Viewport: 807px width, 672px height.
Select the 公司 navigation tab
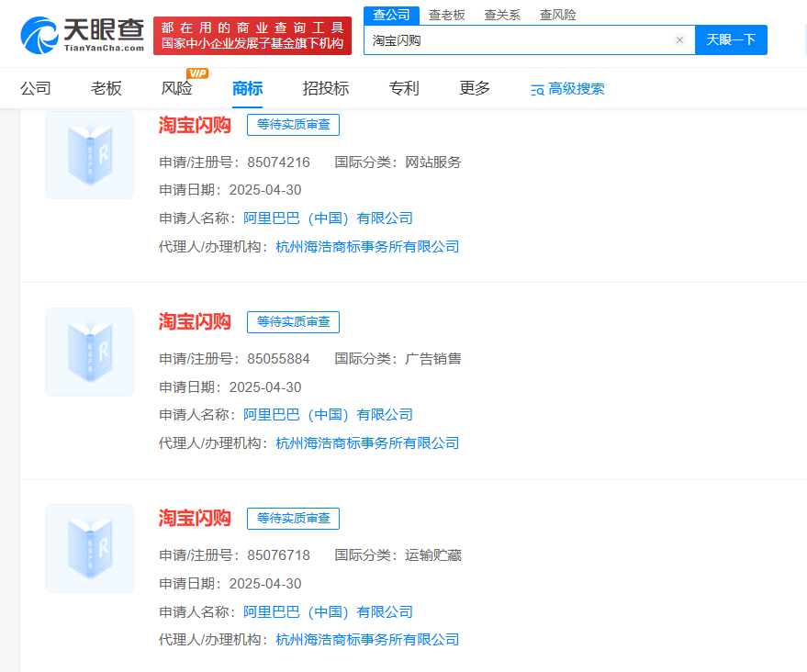[36, 88]
